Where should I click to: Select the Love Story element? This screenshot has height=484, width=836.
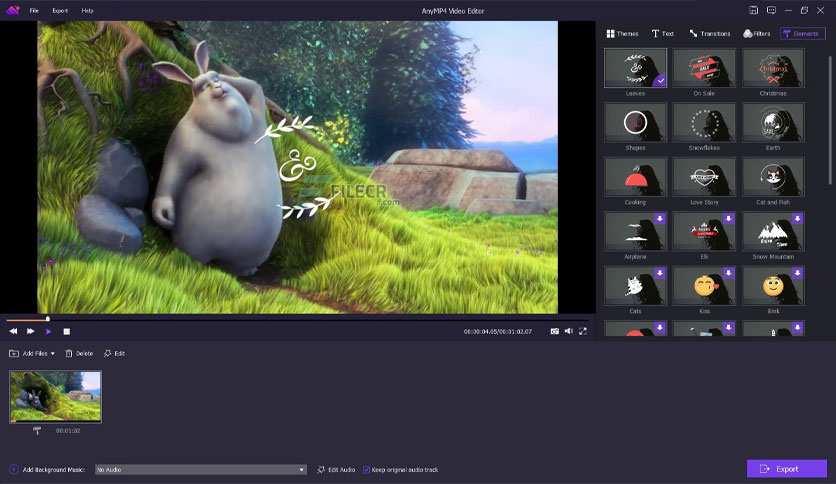704,176
